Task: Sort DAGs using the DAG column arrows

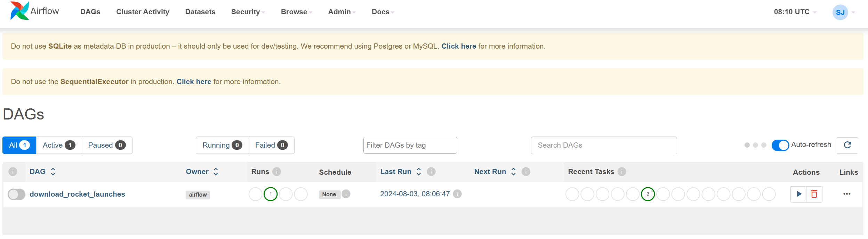Action: pyautogui.click(x=53, y=172)
